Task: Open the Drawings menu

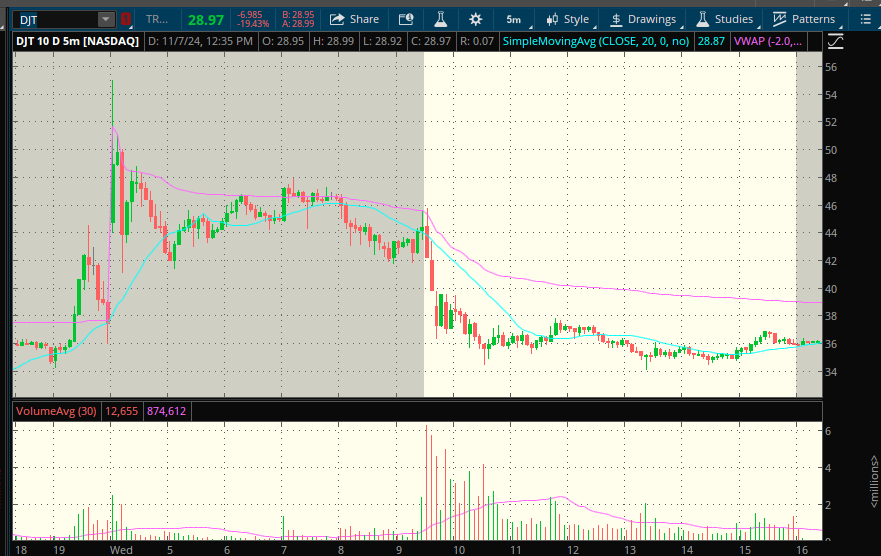Action: point(643,20)
